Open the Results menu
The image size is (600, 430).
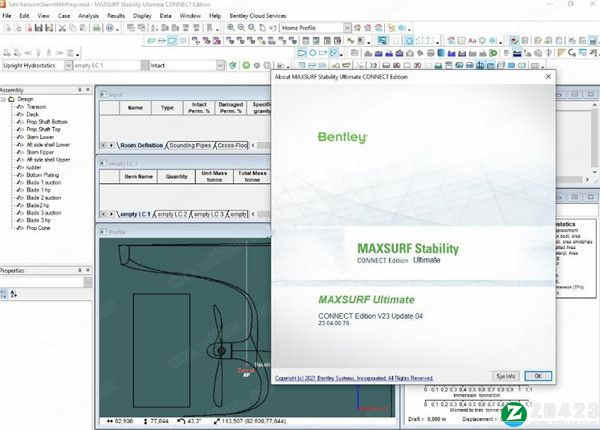click(116, 16)
